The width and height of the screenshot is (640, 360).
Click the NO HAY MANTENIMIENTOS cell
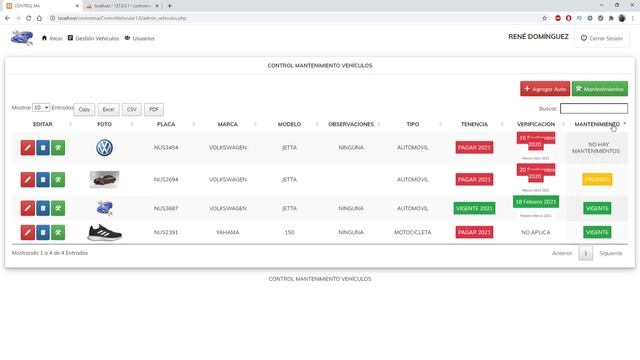(596, 148)
